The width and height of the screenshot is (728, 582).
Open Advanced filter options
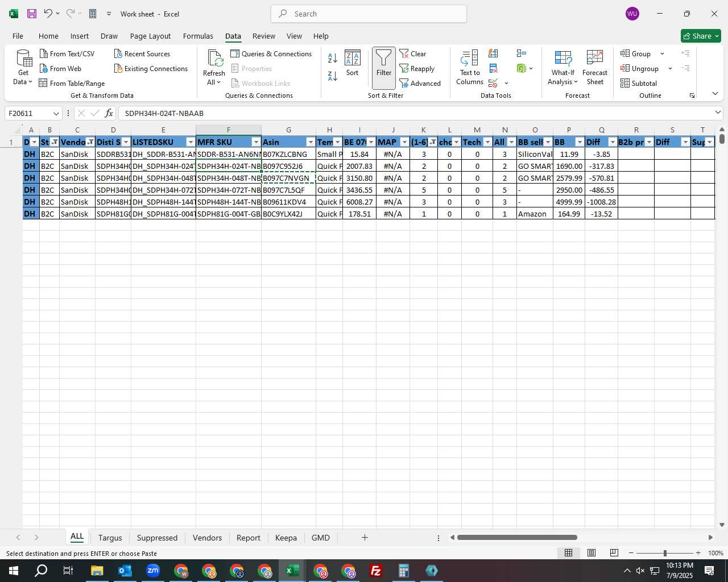(x=420, y=83)
